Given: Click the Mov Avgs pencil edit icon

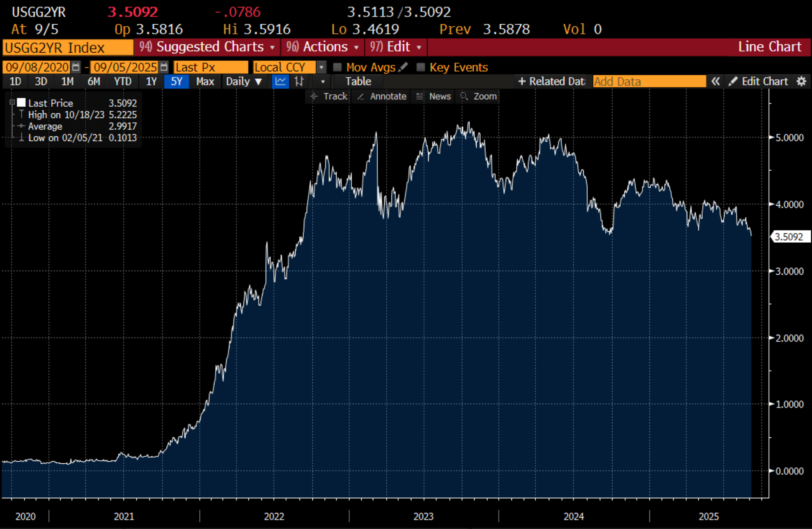Looking at the screenshot, I should click(403, 67).
